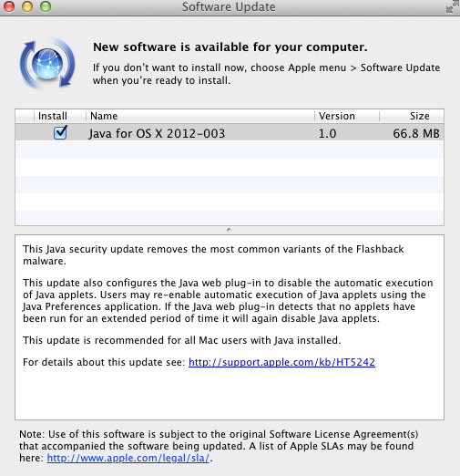Click the fullscreen arrows icon in title bar
Image resolution: width=460 pixels, height=476 pixels.
[x=453, y=6]
